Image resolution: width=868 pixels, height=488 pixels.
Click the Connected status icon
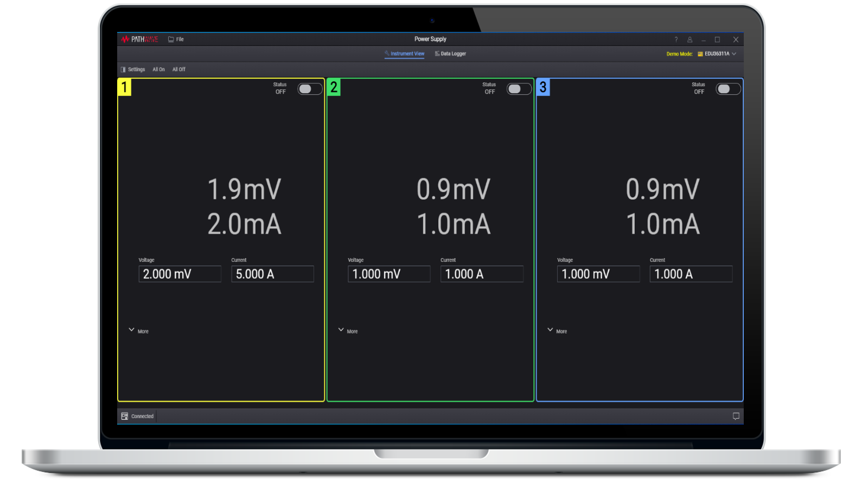124,416
